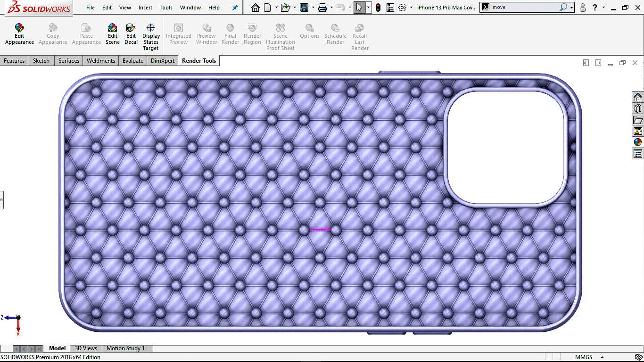This screenshot has width=644, height=362.
Task: Click Edit Scene in Render Tools
Action: 112,34
